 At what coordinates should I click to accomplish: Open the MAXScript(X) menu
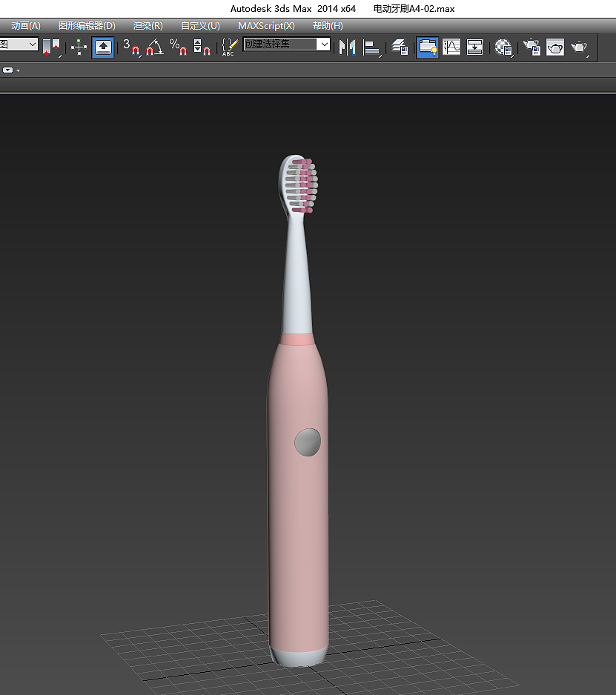click(x=266, y=26)
